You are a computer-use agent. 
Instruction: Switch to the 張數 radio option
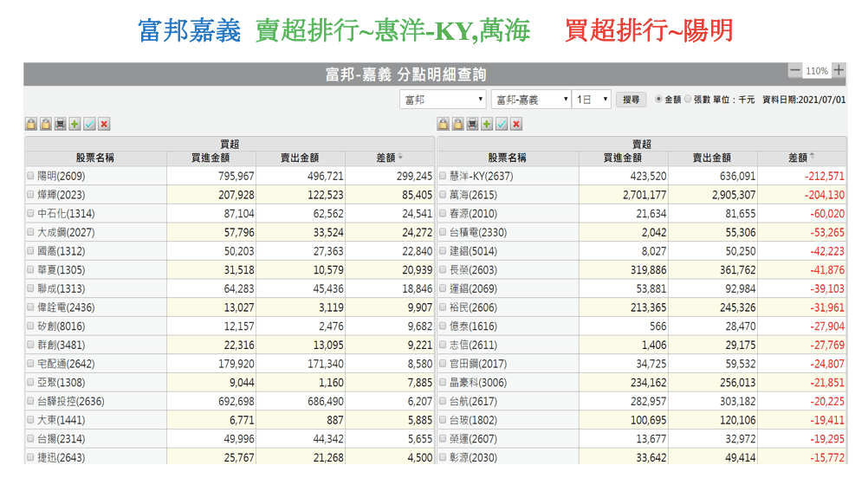689,100
